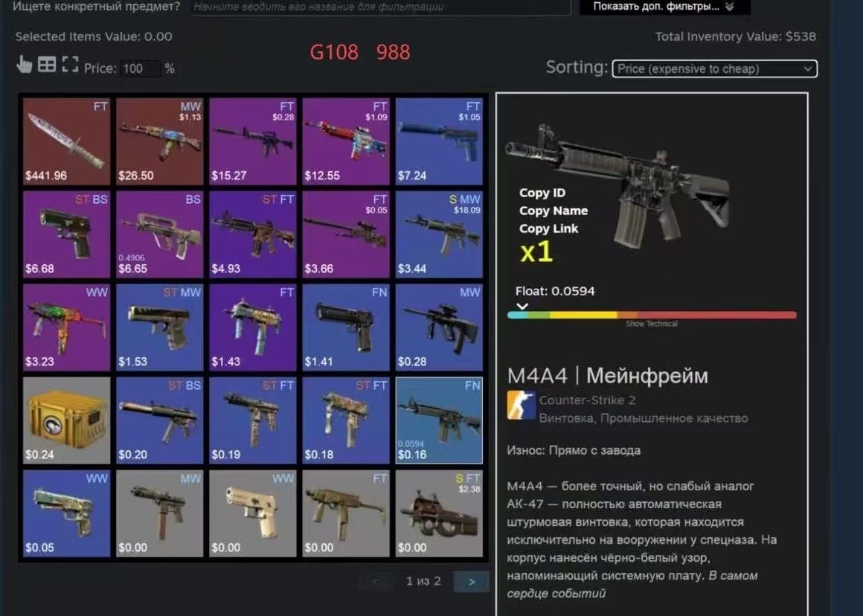Open the Sorting price dropdown
This screenshot has width=863, height=616.
tap(714, 68)
